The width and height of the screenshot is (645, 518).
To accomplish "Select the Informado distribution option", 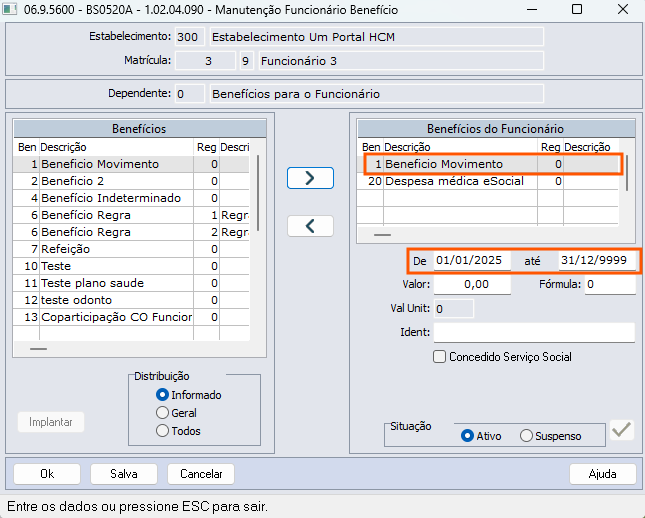I will pos(189,395).
